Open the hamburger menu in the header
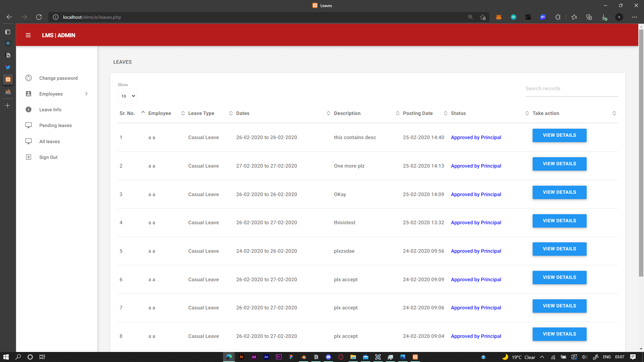 tap(28, 35)
